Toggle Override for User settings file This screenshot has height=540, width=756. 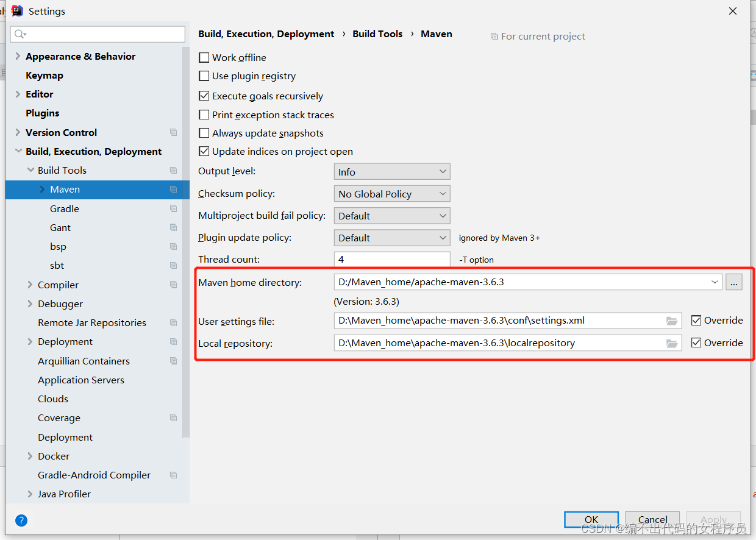tap(696, 320)
